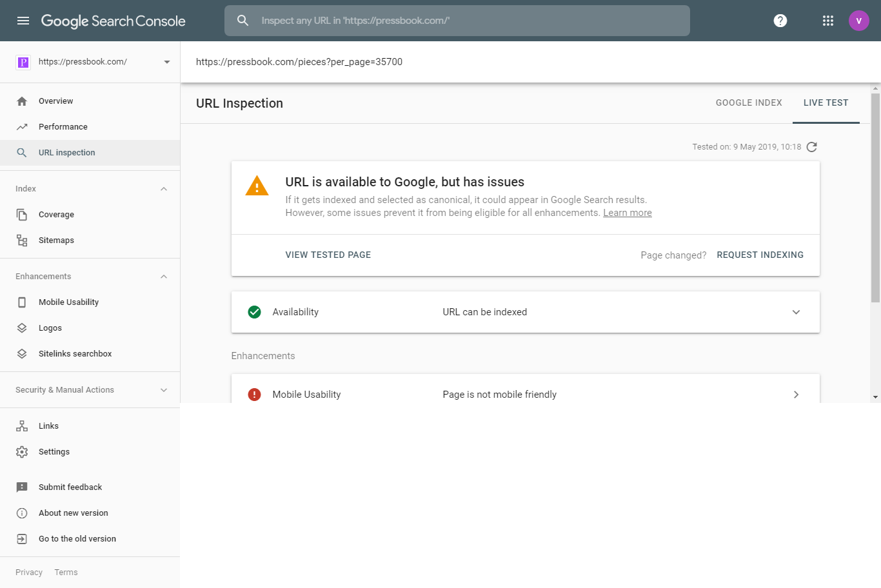Click Submit feedback label

pos(70,487)
